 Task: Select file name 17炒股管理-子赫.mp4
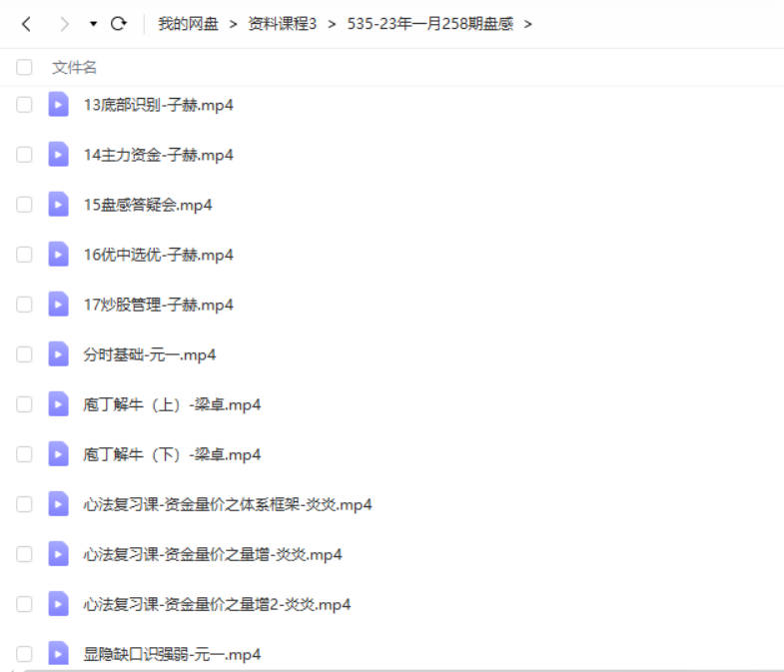159,305
